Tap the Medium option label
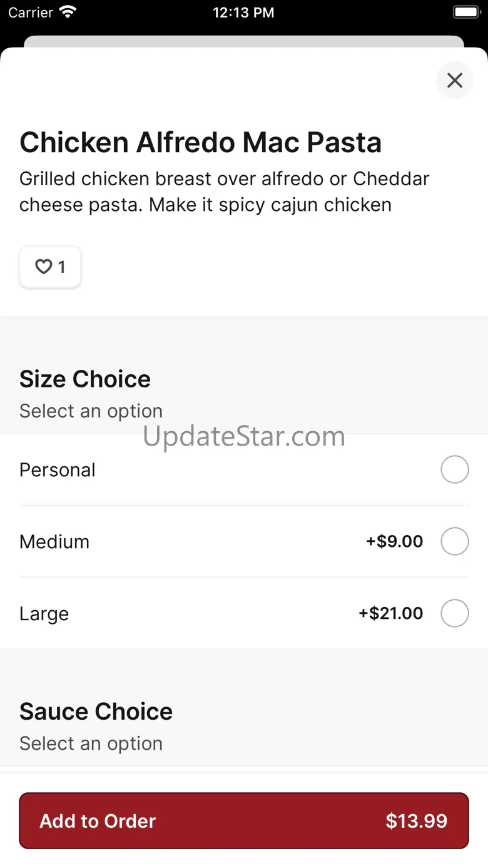This screenshot has width=488, height=868. pyautogui.click(x=54, y=541)
